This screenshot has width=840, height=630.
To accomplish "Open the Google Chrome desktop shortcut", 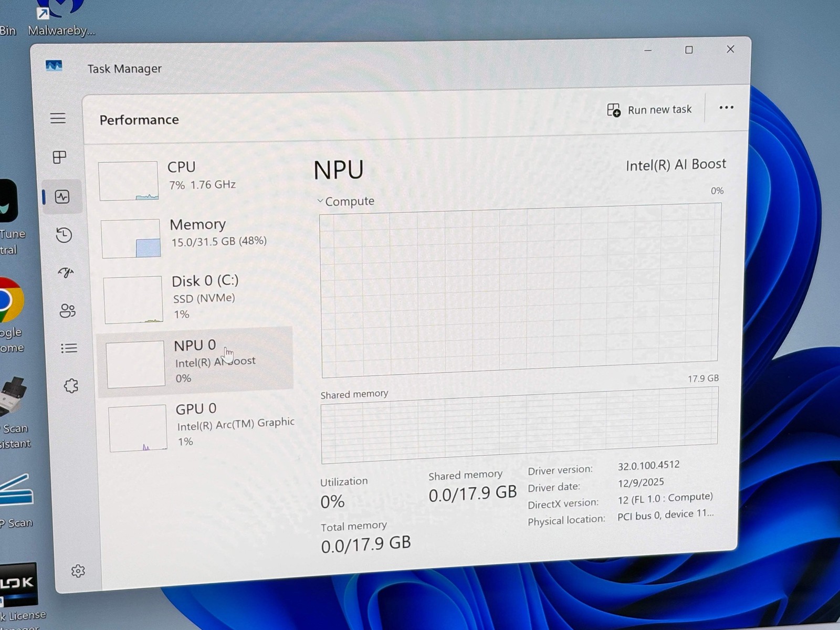I will 10,315.
